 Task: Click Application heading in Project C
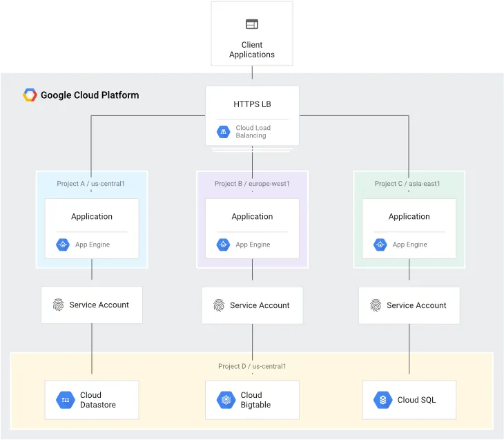coord(409,216)
